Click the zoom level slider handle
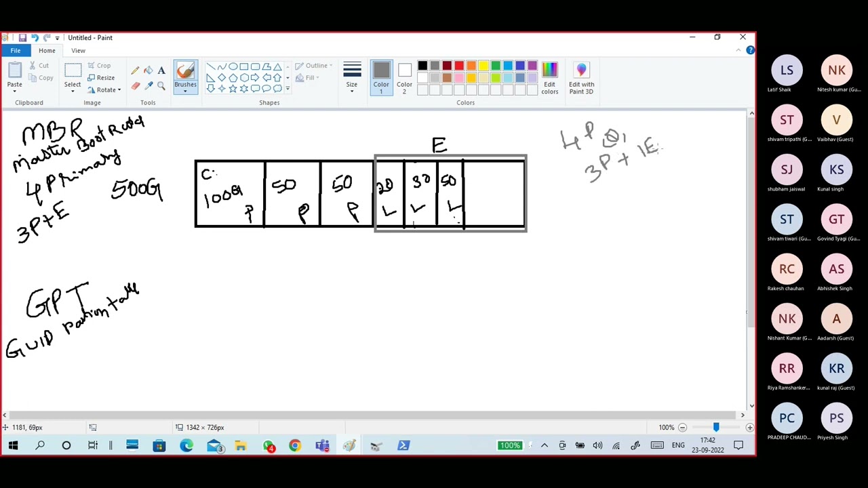This screenshot has height=488, width=868. click(x=715, y=427)
